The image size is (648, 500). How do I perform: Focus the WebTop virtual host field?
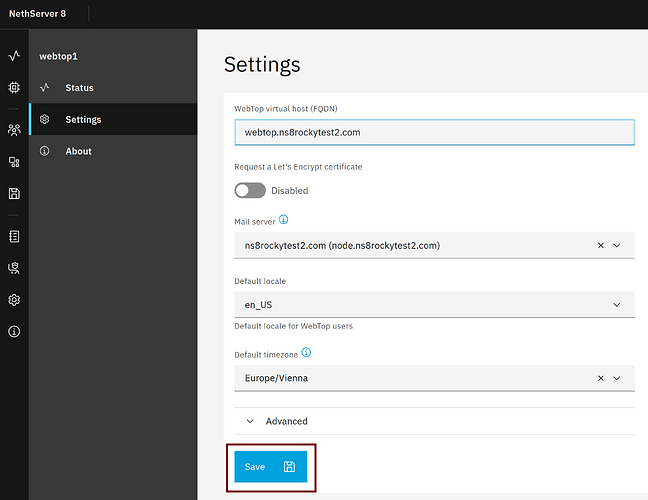click(434, 132)
